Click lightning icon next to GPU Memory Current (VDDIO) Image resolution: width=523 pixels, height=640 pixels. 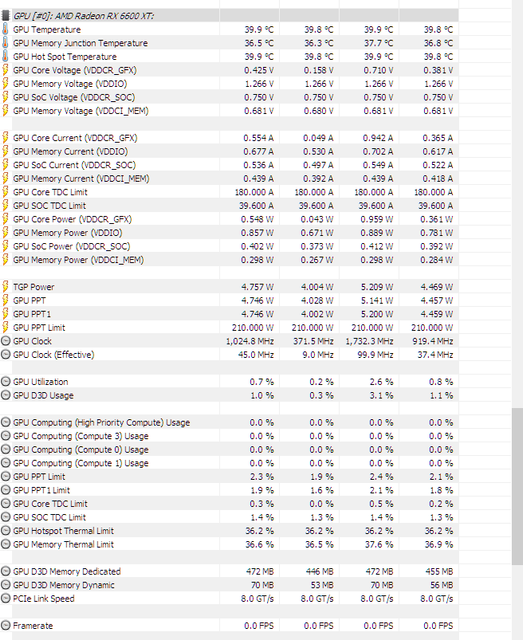coord(5,151)
